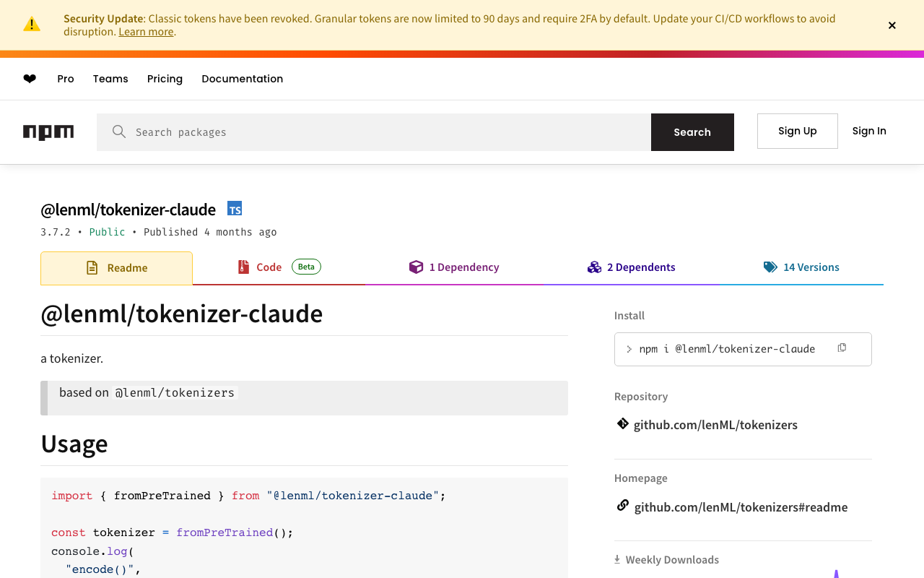View the 14 Versions tab

[x=801, y=267]
